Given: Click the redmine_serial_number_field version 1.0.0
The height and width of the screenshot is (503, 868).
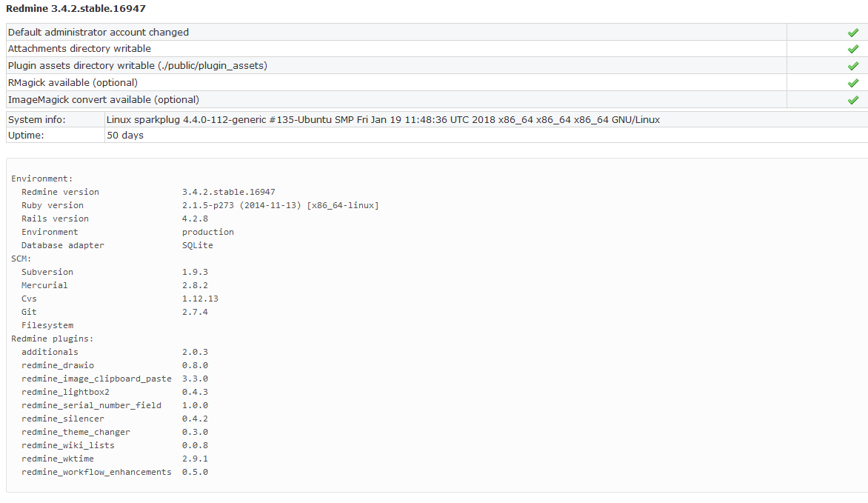Looking at the screenshot, I should click(195, 405).
